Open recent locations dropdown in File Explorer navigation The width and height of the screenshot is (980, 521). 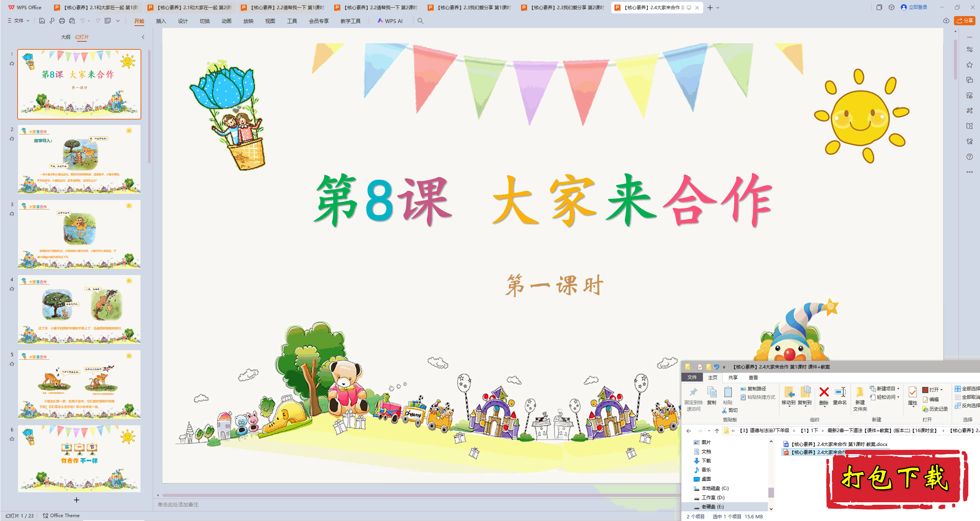[x=709, y=431]
